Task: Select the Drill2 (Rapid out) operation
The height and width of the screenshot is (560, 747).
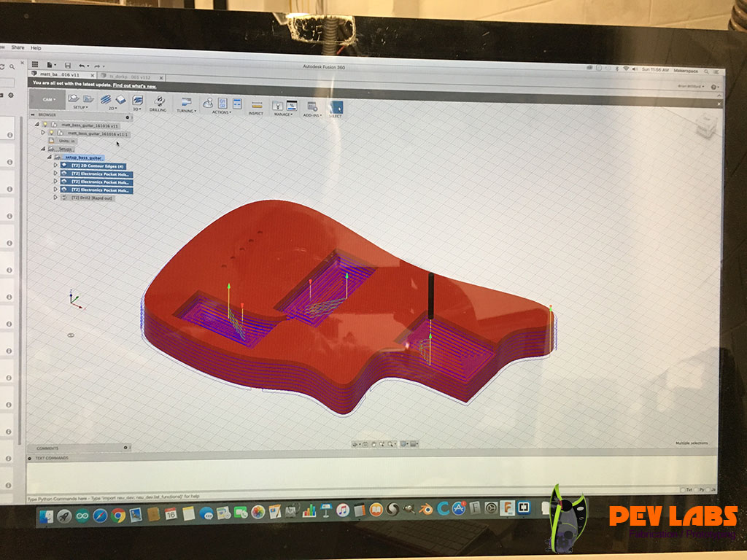Action: pyautogui.click(x=93, y=198)
